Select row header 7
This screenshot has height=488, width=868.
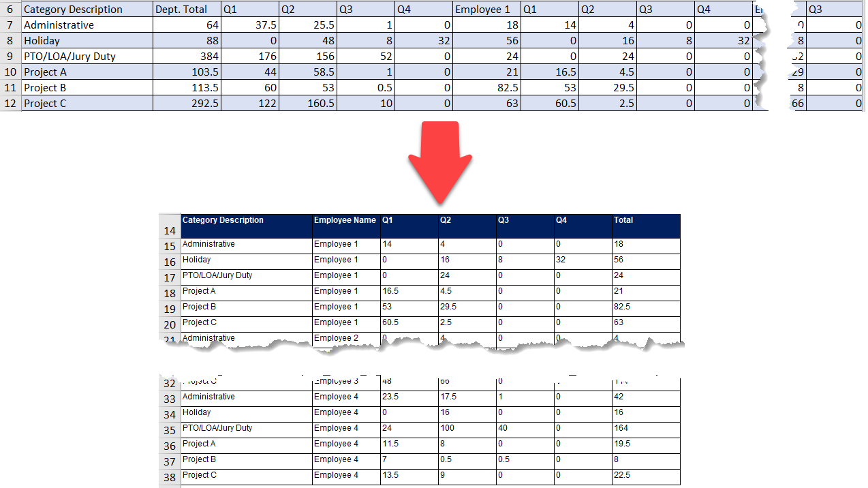(11, 25)
